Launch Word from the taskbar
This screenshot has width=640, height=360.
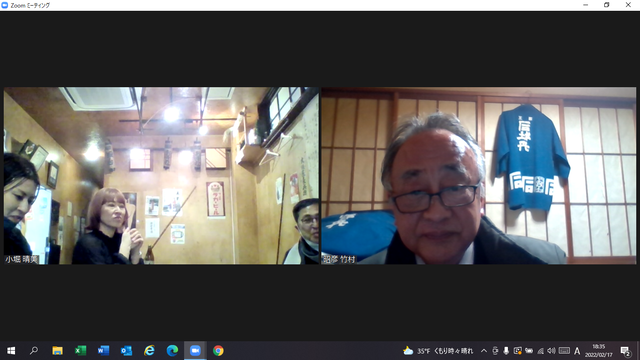[103, 351]
